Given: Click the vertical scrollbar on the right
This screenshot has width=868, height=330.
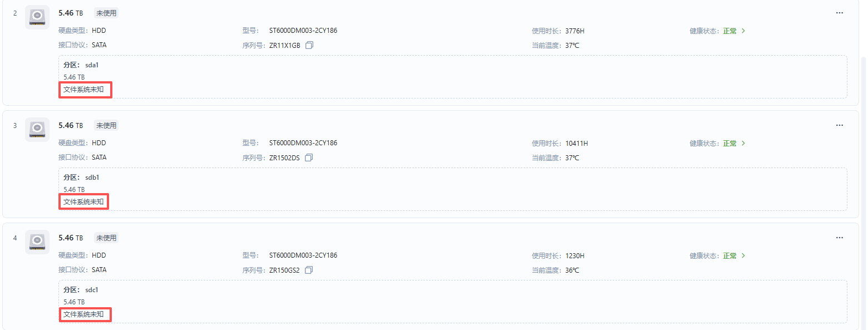Looking at the screenshot, I should [864, 167].
